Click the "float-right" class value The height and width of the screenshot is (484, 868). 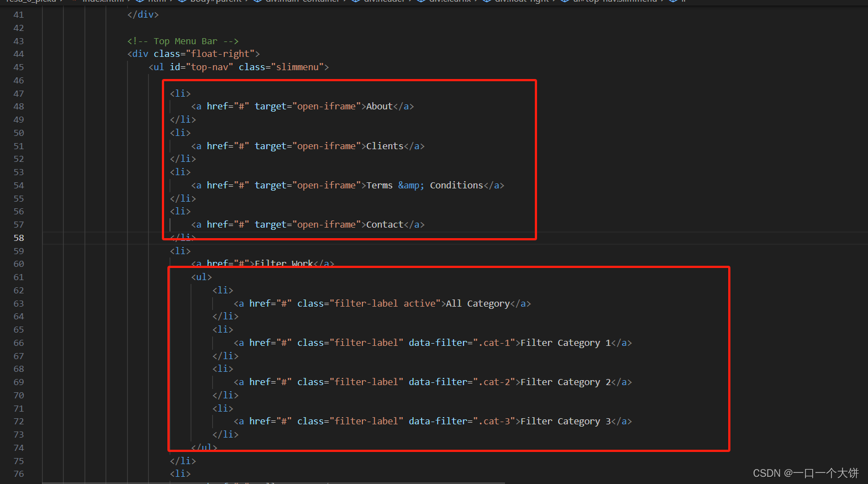(x=220, y=54)
